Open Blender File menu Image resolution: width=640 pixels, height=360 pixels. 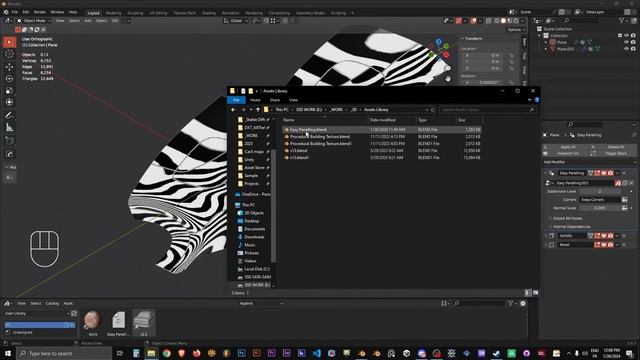point(15,12)
